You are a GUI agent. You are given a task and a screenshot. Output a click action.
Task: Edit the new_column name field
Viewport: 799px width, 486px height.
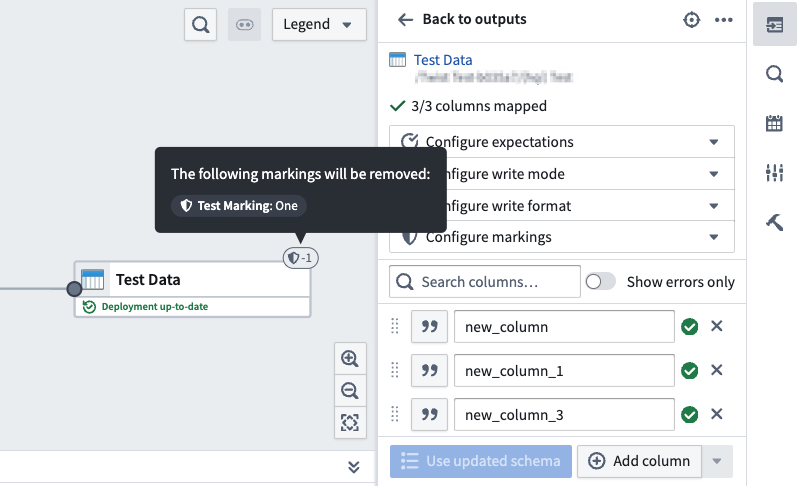[564, 327]
